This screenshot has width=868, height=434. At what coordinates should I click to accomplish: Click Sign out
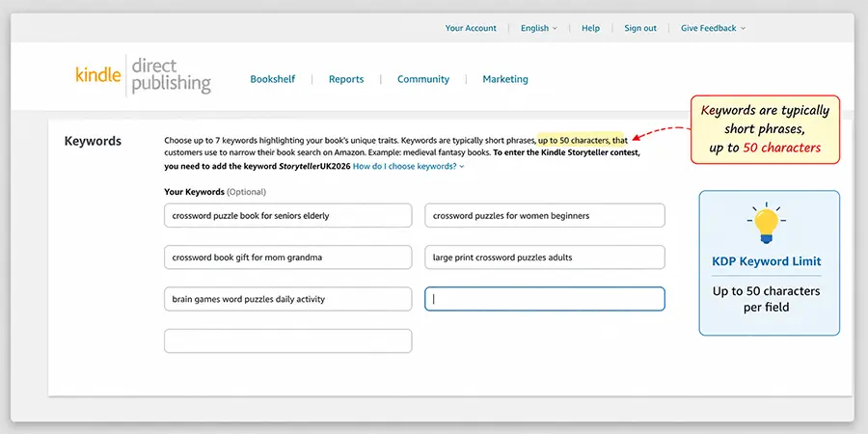(640, 28)
